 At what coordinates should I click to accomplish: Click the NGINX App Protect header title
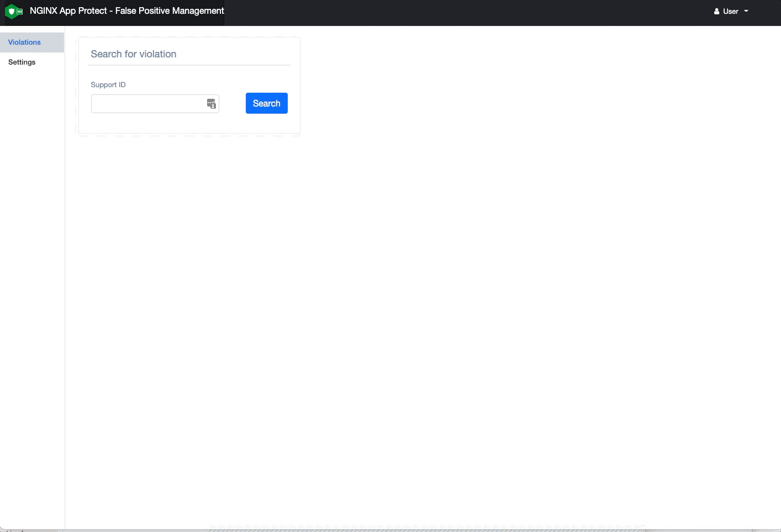tap(127, 11)
